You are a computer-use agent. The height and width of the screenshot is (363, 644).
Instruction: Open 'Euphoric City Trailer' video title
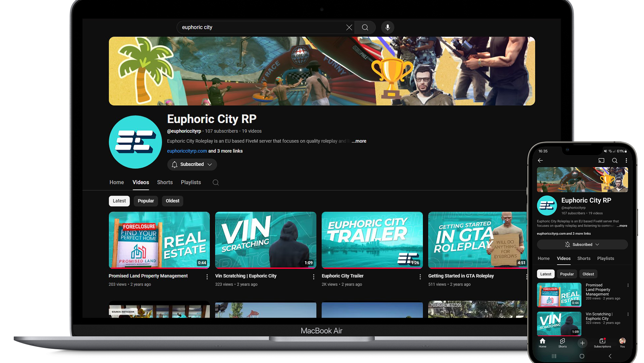click(x=342, y=276)
